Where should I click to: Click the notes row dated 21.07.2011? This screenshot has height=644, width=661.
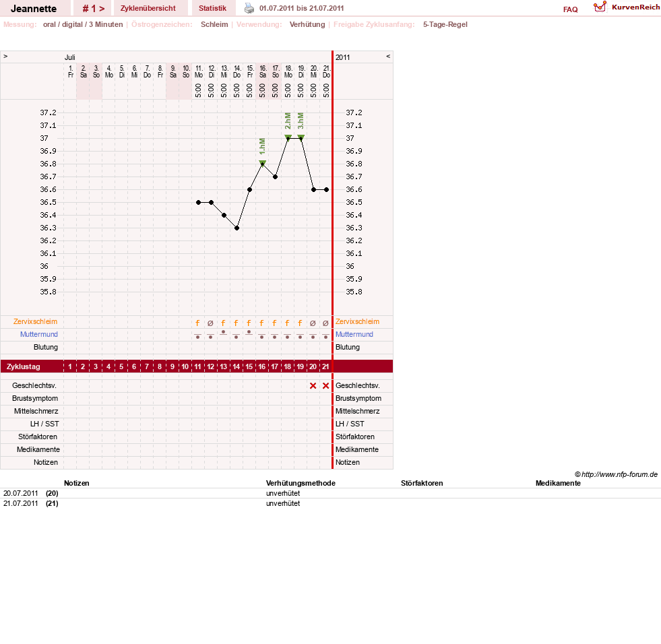[x=330, y=503]
